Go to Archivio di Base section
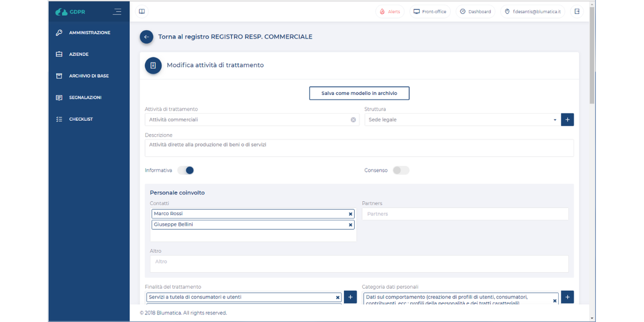Viewport: 644px width, 322px height. tap(89, 76)
